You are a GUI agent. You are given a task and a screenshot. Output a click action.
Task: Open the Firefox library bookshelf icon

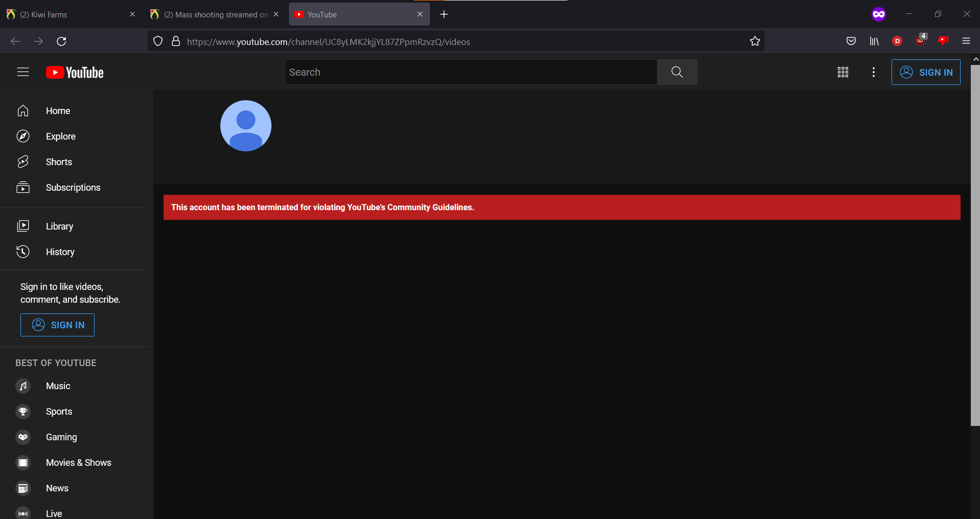[874, 41]
